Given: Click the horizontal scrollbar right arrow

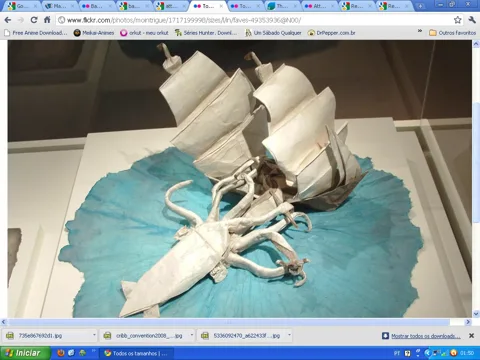Looking at the screenshot, I should (x=468, y=322).
